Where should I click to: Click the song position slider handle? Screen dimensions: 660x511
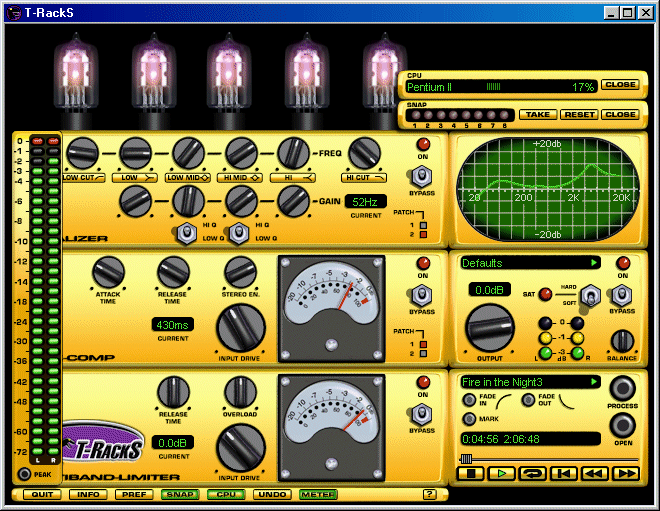click(x=466, y=459)
